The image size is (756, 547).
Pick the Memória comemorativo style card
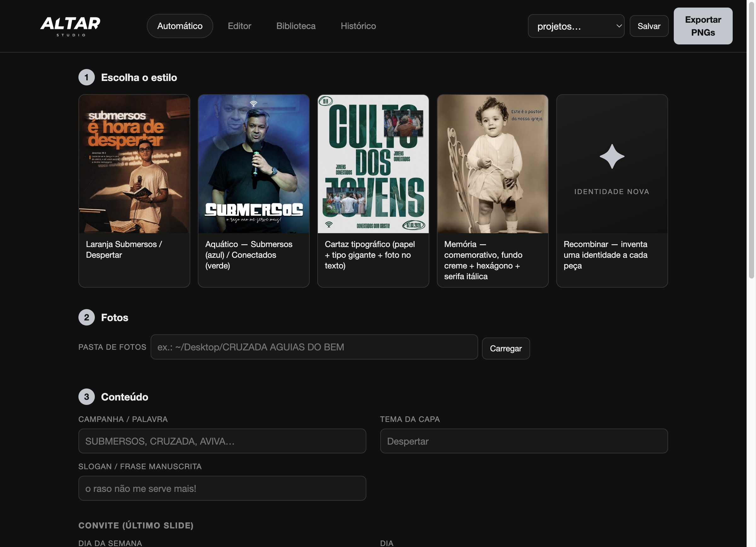(x=493, y=191)
